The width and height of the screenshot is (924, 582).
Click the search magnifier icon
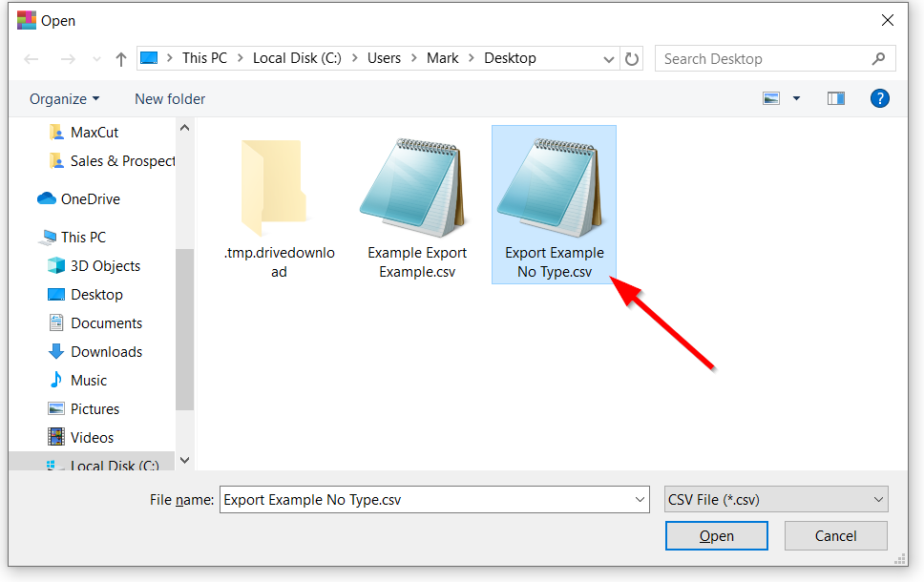[878, 58]
